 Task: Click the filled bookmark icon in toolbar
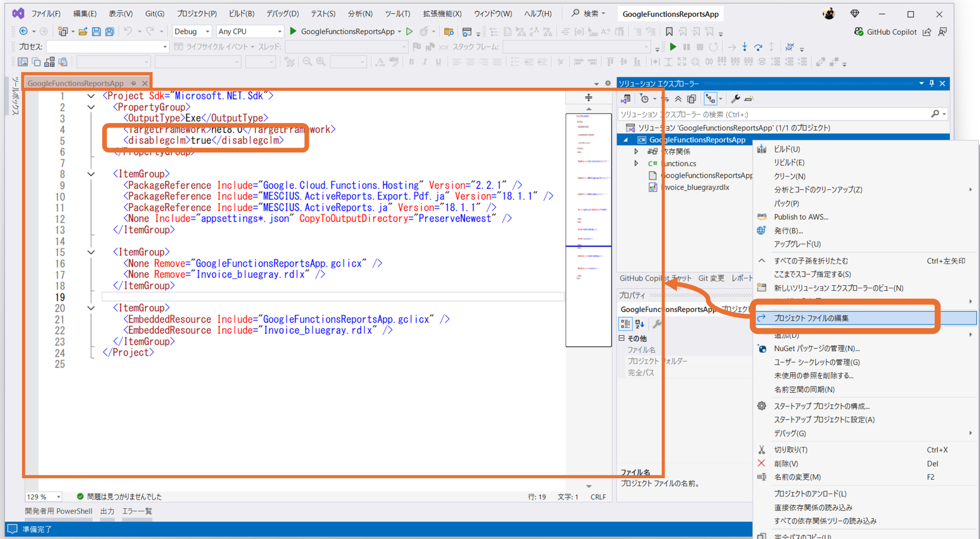click(x=669, y=32)
